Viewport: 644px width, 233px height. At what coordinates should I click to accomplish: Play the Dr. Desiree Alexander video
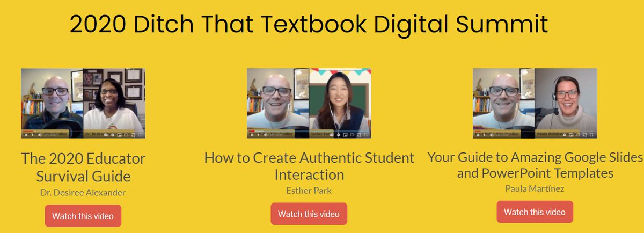[x=26, y=135]
